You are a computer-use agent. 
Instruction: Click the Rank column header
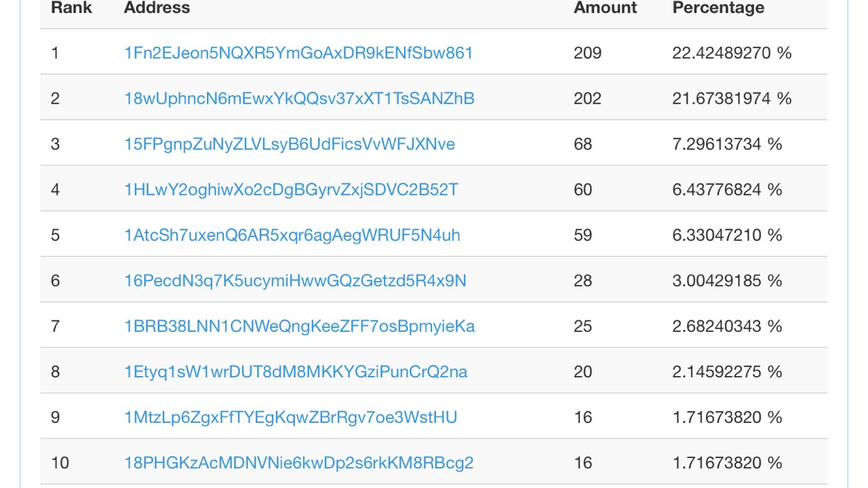71,8
